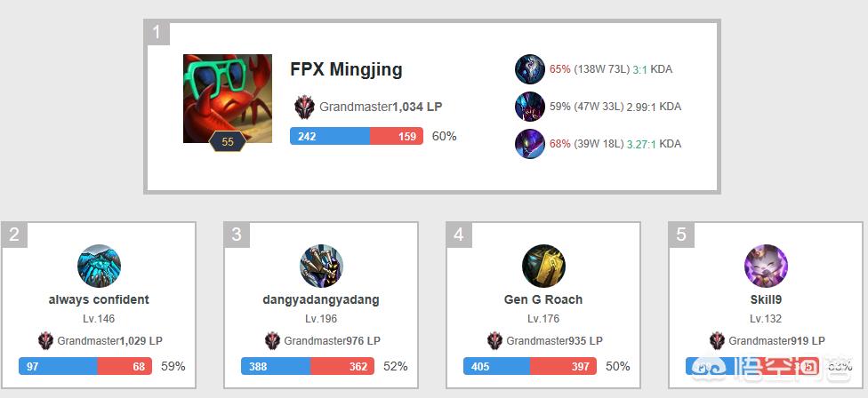868x398 pixels.
Task: Click the 159 losses bar segment
Action: 397,136
